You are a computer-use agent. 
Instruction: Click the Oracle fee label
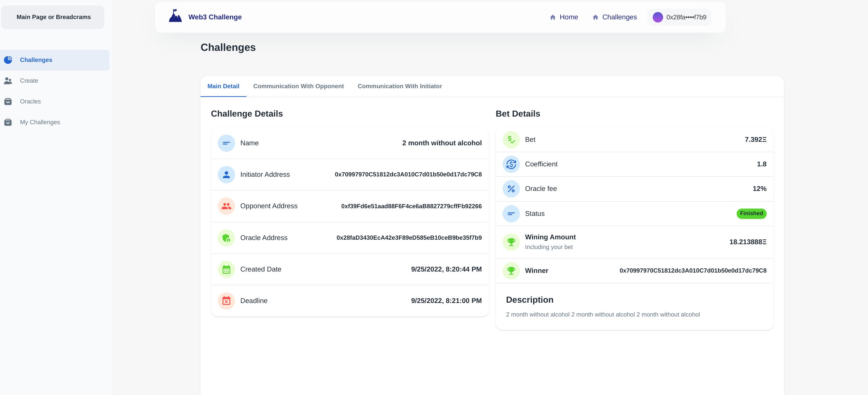coord(541,189)
